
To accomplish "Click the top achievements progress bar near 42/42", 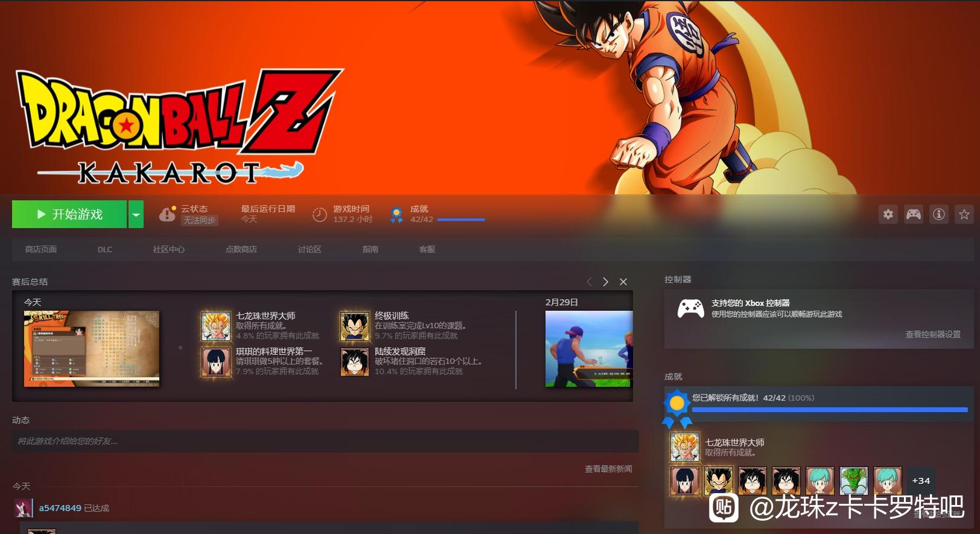I will (460, 220).
